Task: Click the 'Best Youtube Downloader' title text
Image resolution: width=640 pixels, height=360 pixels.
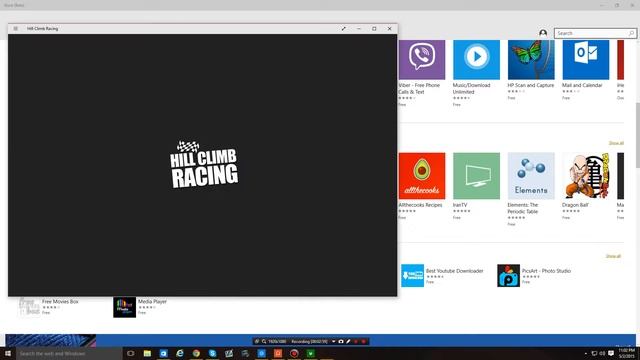Action: [x=454, y=271]
